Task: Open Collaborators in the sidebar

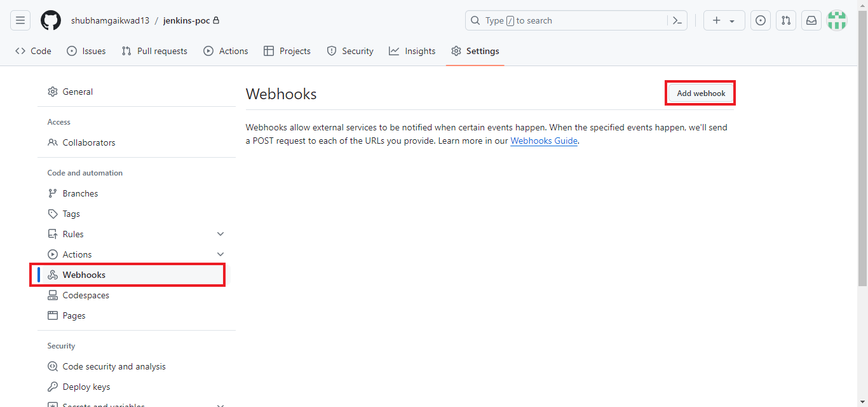Action: click(x=136, y=142)
